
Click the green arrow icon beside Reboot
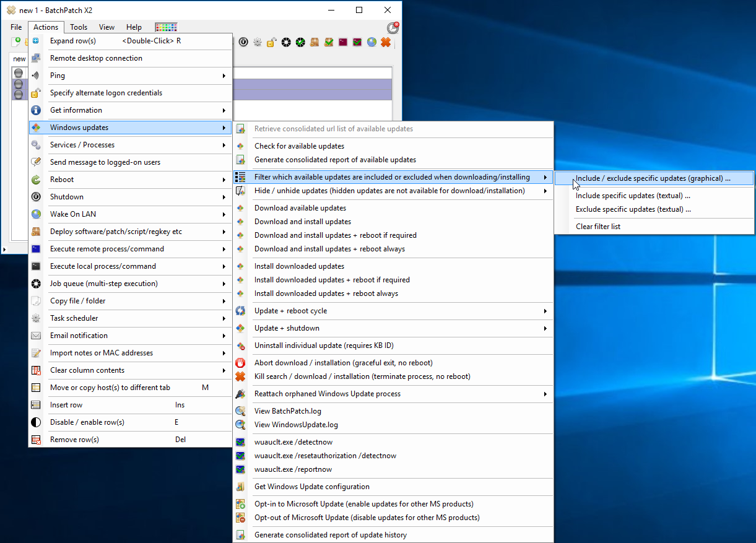pyautogui.click(x=37, y=180)
